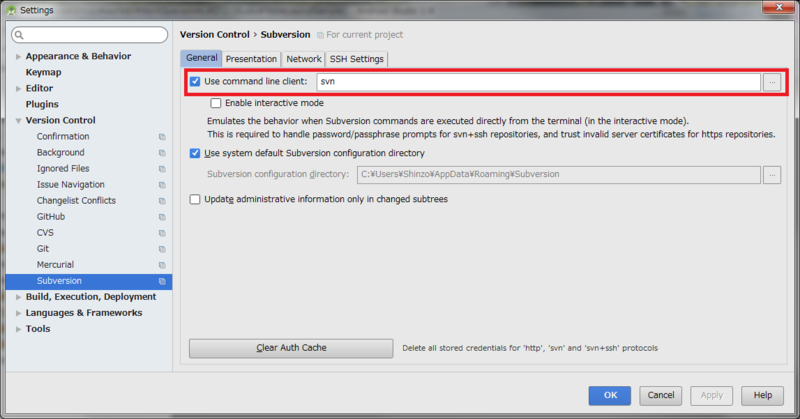Enable interactive mode checkbox
Viewport: 800px width, 419px height.
coord(216,103)
